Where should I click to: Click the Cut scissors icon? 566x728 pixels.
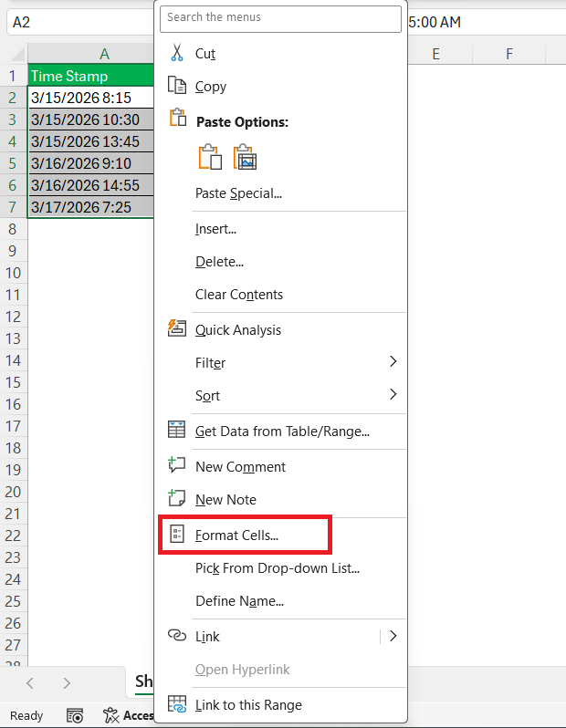click(x=177, y=54)
